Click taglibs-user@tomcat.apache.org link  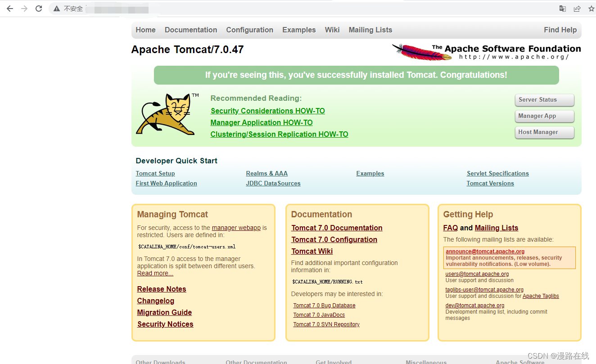point(484,290)
